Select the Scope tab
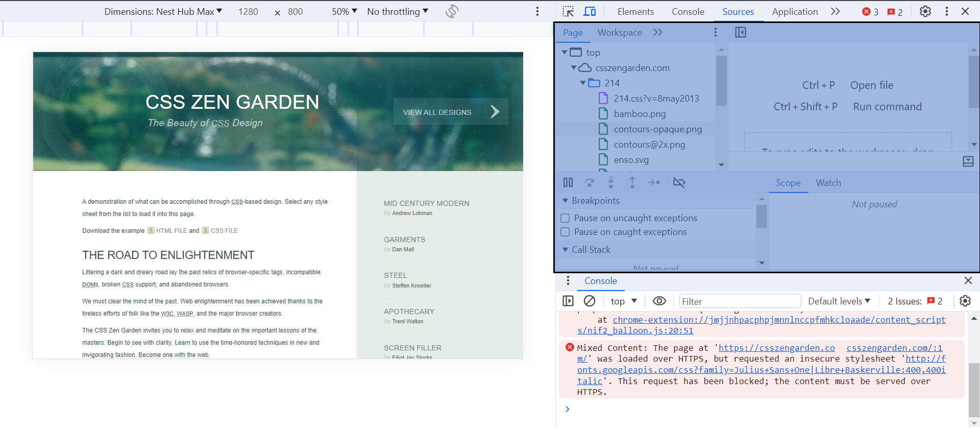 click(788, 183)
